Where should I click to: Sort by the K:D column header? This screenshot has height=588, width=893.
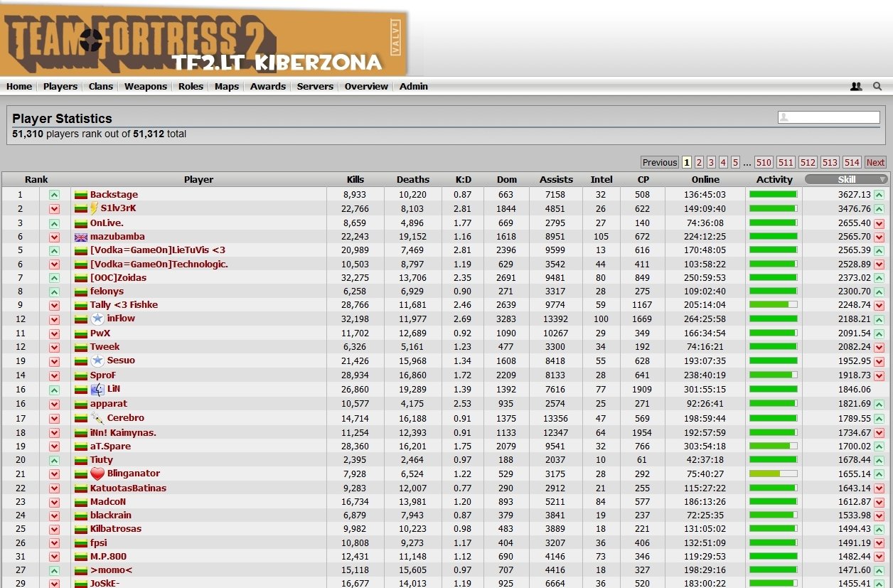tap(463, 180)
